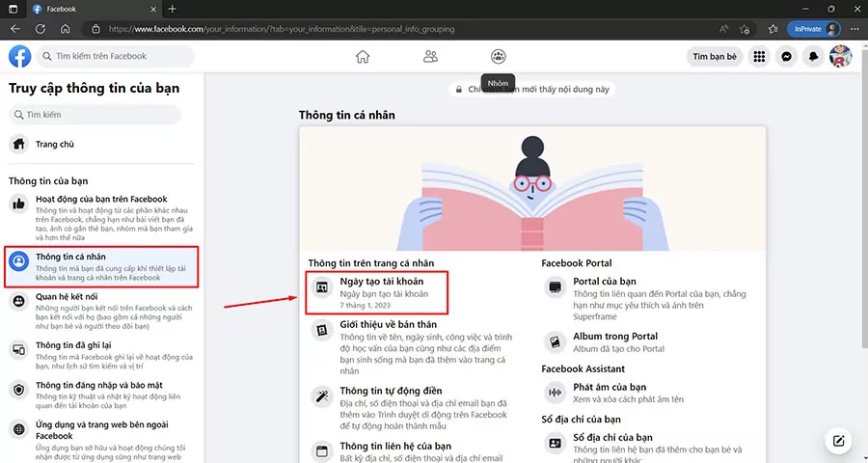The image size is (868, 463).
Task: Open the Groups (Nhóm) icon
Action: pyautogui.click(x=499, y=57)
